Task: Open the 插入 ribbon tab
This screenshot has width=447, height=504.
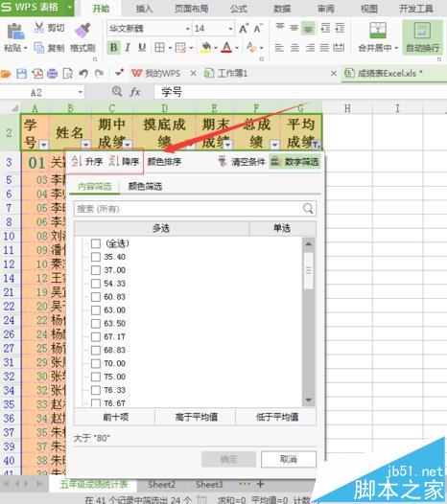Action: coord(144,9)
